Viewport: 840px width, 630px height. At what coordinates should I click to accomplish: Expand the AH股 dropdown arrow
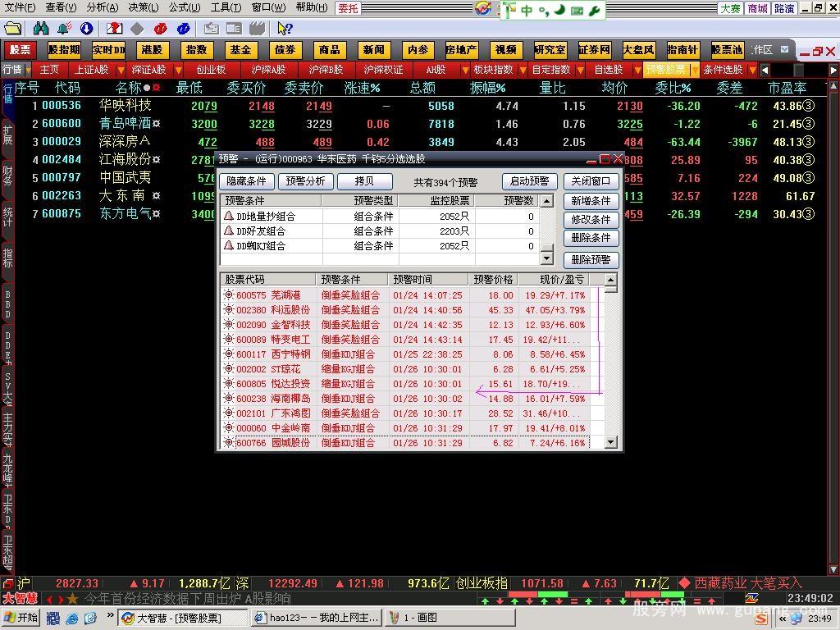(464, 71)
